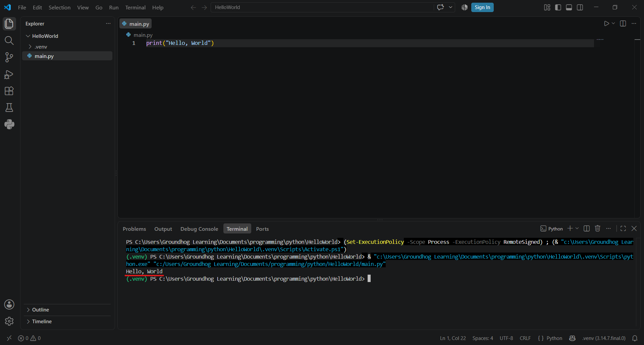Open the Python environments view

(9, 124)
